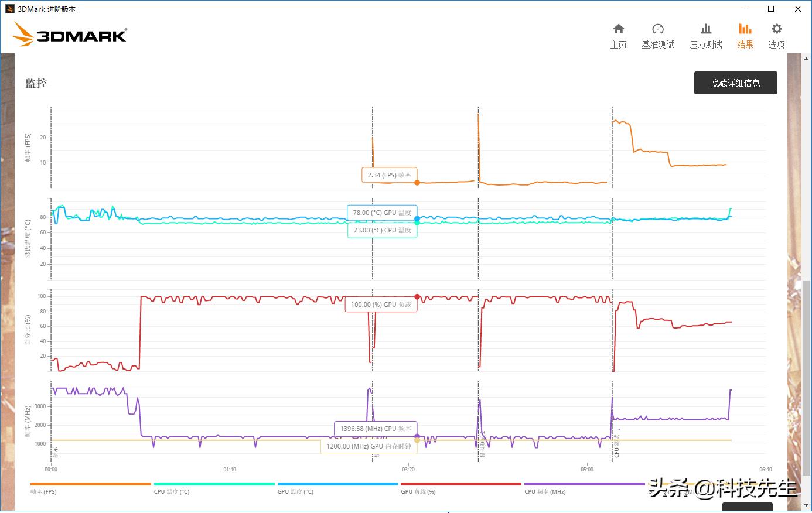Toggle the GPU 负载 (%) legend entry
The height and width of the screenshot is (513, 812).
[461, 488]
